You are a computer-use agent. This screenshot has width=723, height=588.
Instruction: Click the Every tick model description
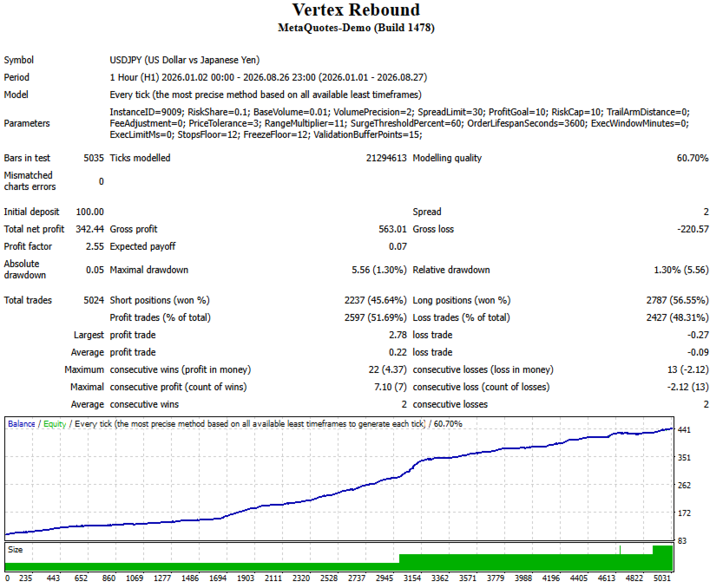tap(266, 95)
